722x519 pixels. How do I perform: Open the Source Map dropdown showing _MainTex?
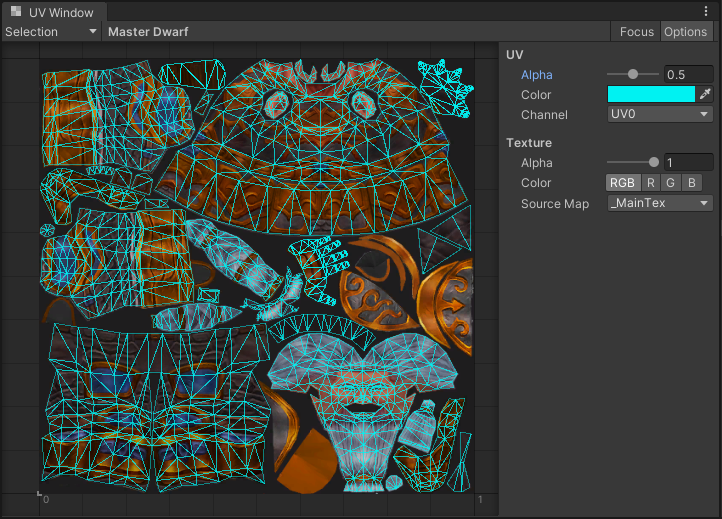pos(660,203)
